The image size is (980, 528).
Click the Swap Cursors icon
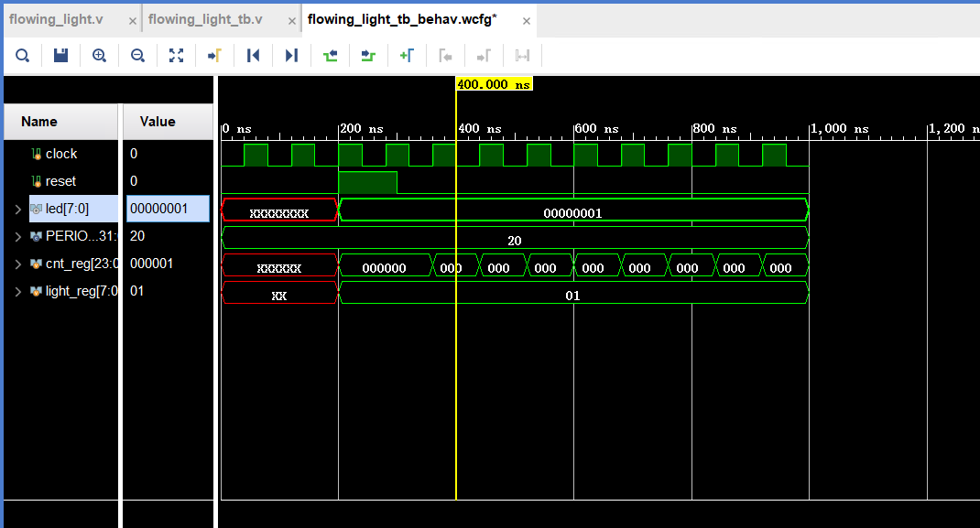[x=522, y=56]
